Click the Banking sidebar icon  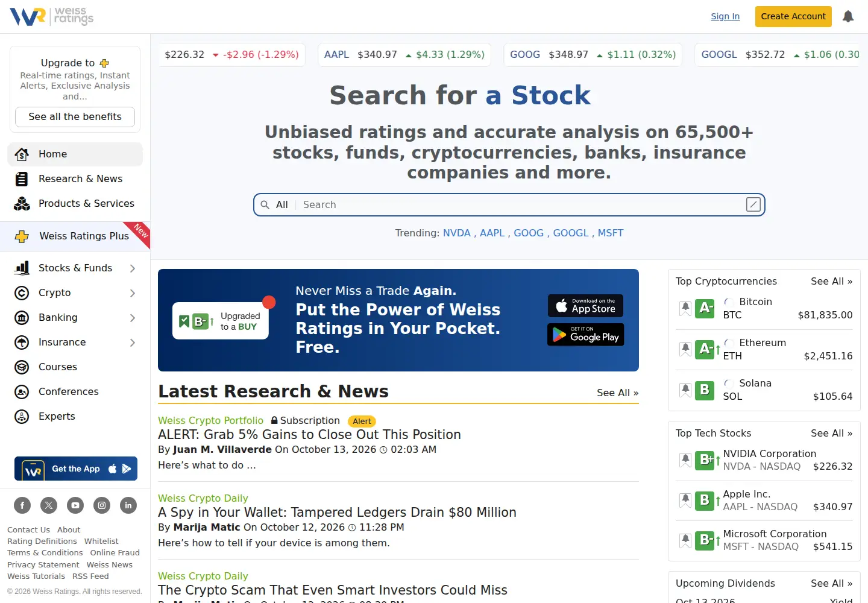tap(22, 318)
